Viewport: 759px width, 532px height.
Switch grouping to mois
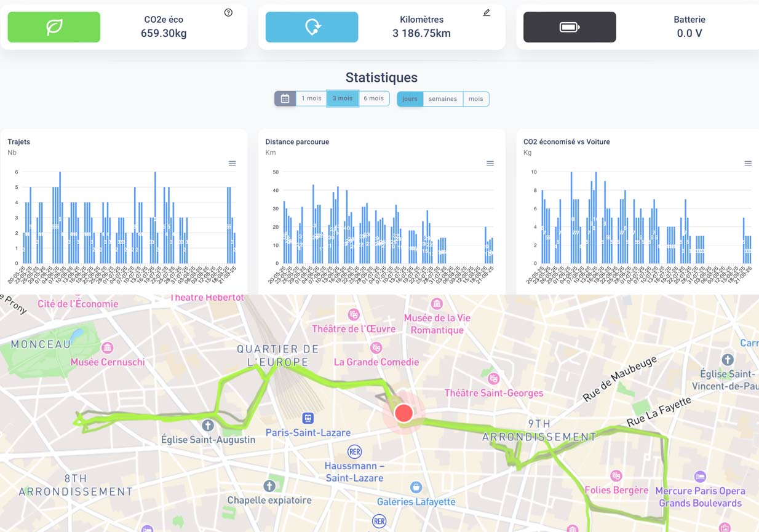475,99
